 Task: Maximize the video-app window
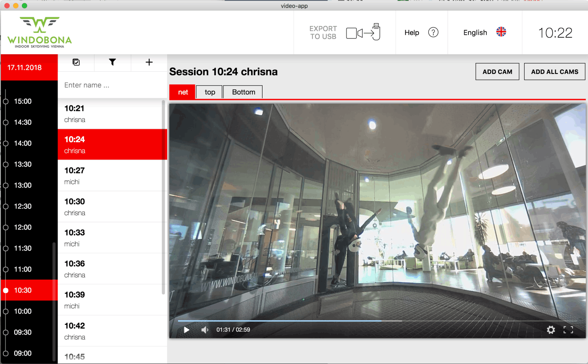tap(24, 6)
